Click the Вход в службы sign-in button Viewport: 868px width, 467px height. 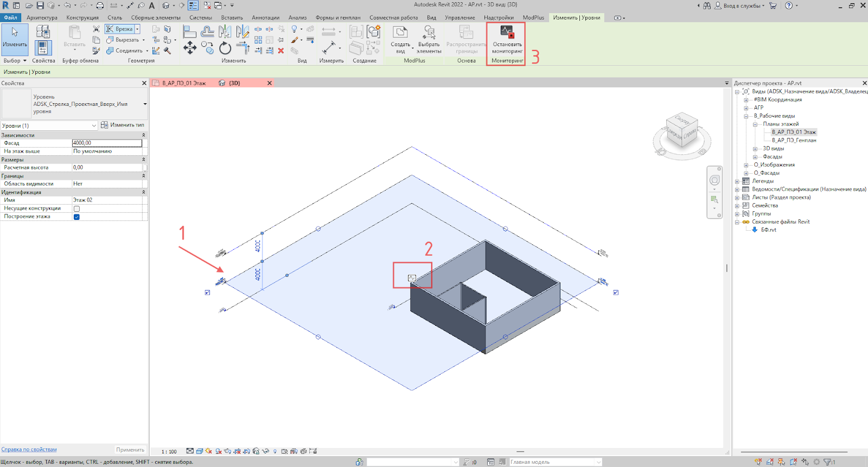[740, 5]
